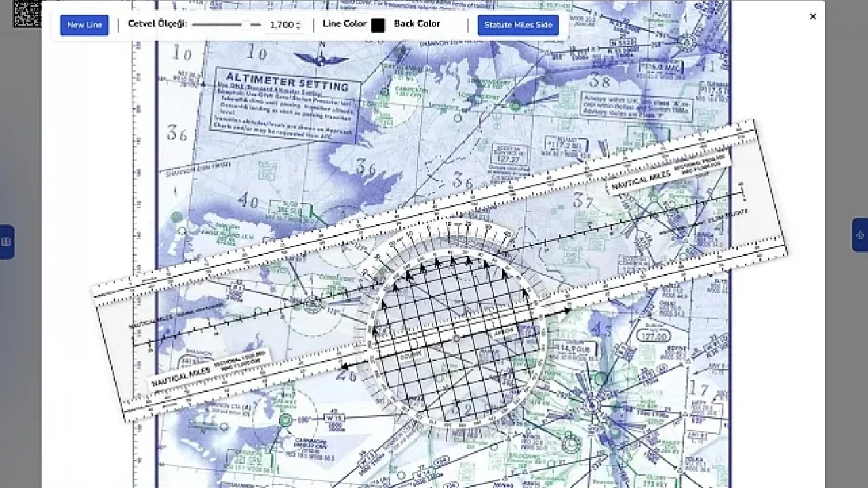Focus the 1.700 scale value field
This screenshot has width=868, height=488.
click(x=280, y=25)
